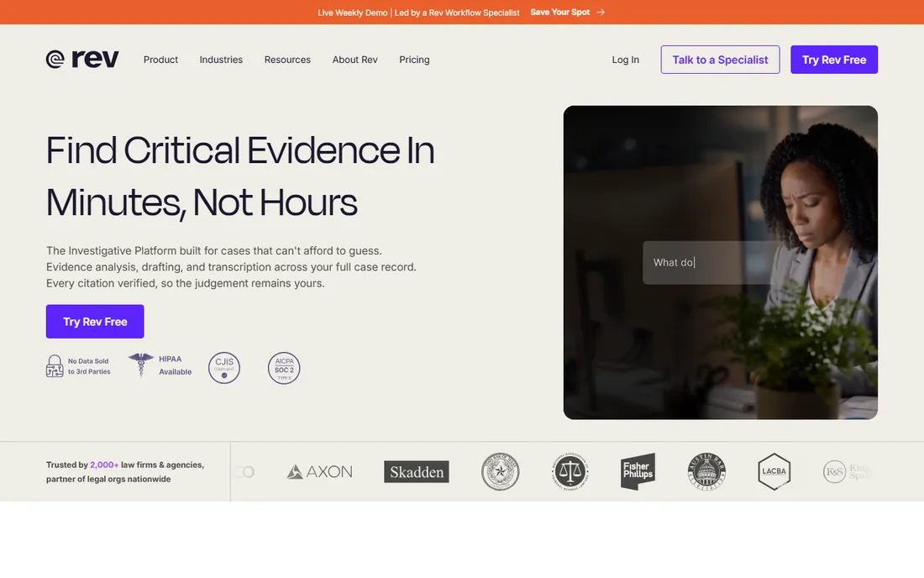Click the Log In link
The height and width of the screenshot is (578, 924).
click(625, 60)
